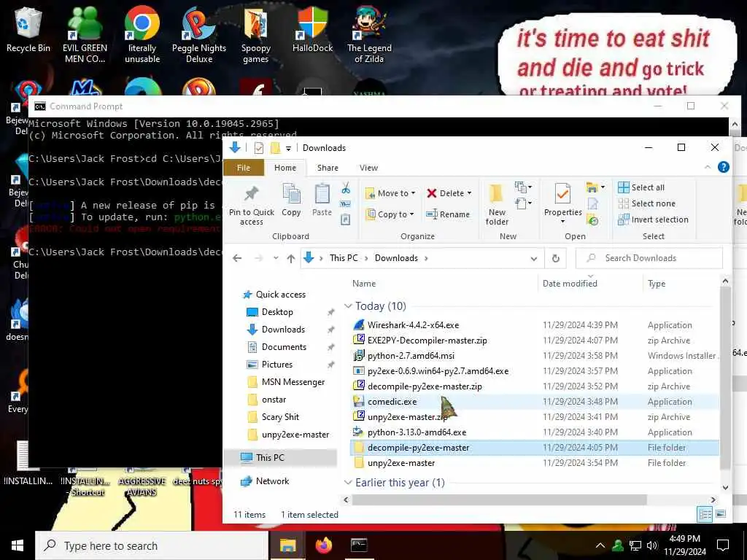The image size is (747, 560).
Task: Click the taskbar Type here to search box
Action: pos(152,545)
